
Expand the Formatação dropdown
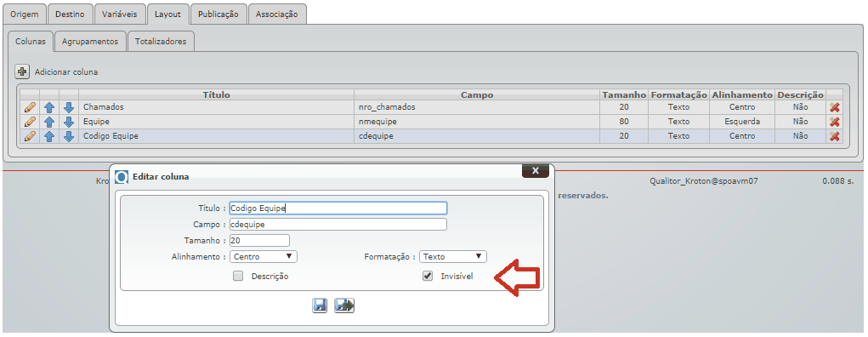[453, 257]
